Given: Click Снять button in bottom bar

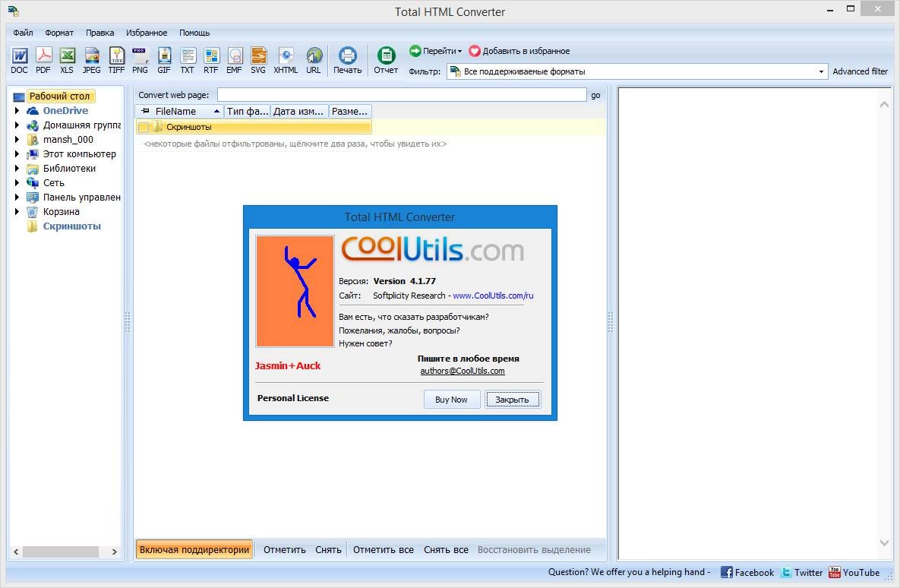Looking at the screenshot, I should (x=328, y=549).
